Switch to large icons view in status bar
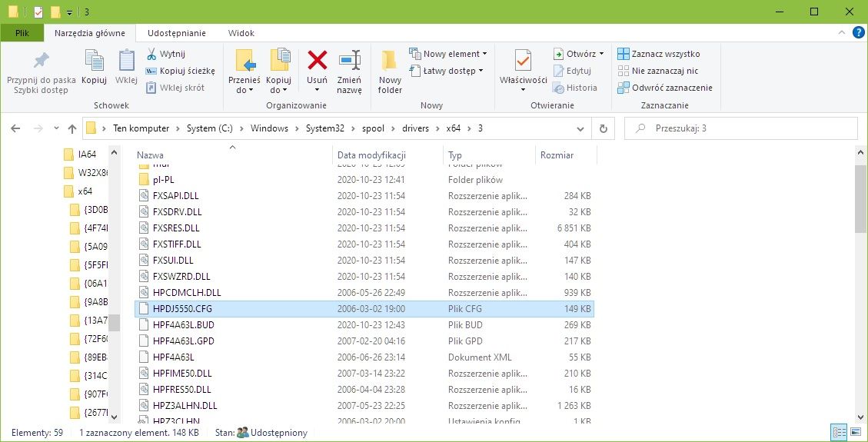The width and height of the screenshot is (868, 442). (854, 432)
